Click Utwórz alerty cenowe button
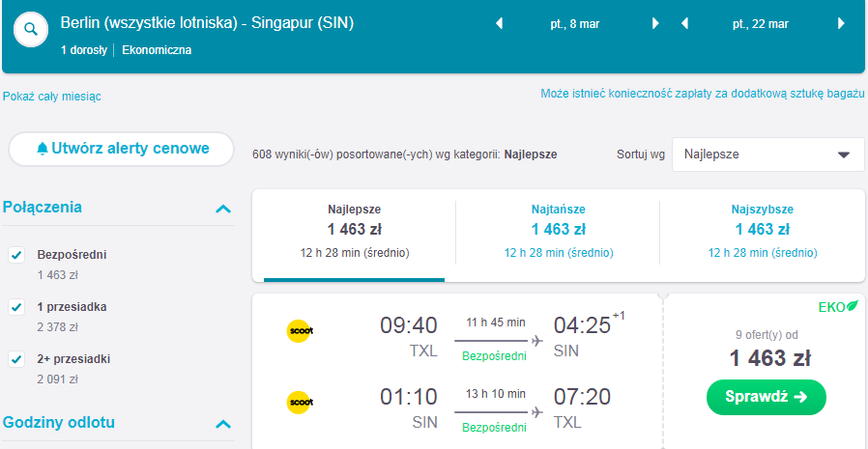868x449 pixels. (121, 149)
